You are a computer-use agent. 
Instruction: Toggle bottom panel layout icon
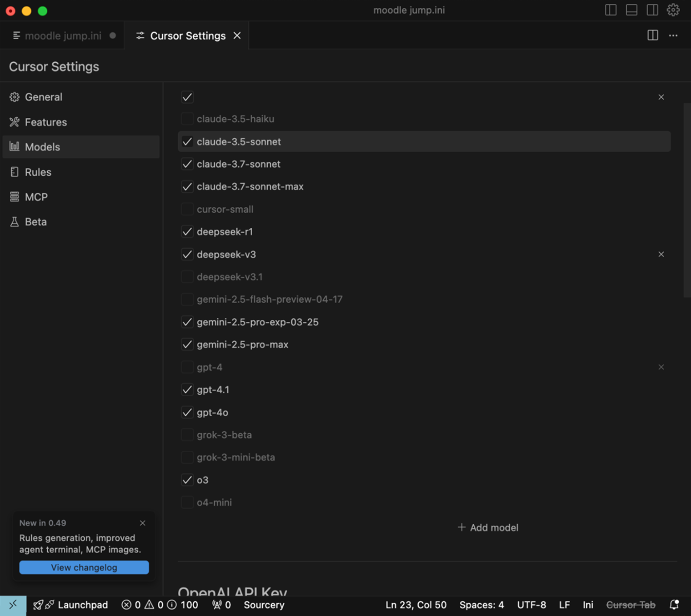pos(631,10)
